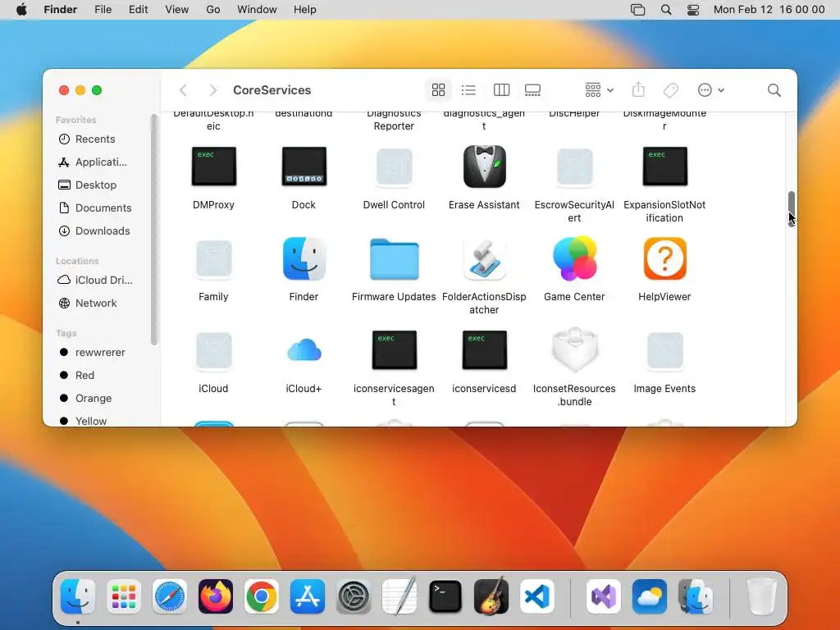Open Terminal from the Dock
840x630 pixels.
[x=445, y=596]
